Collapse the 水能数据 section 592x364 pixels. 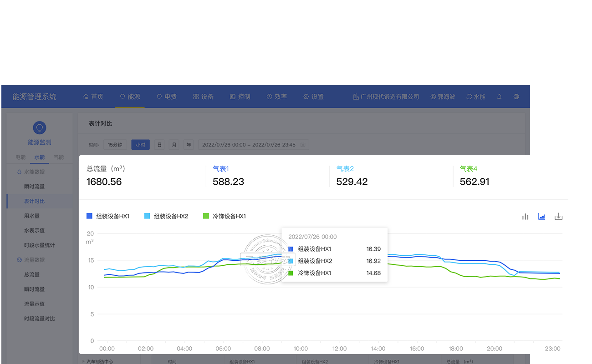point(19,172)
